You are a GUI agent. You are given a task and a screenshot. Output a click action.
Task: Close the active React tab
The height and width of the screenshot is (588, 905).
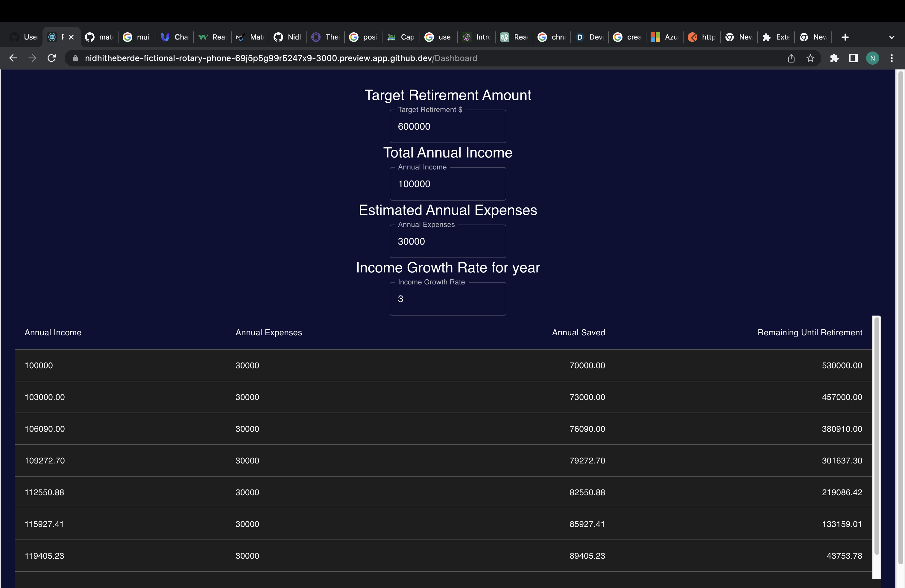tap(71, 37)
